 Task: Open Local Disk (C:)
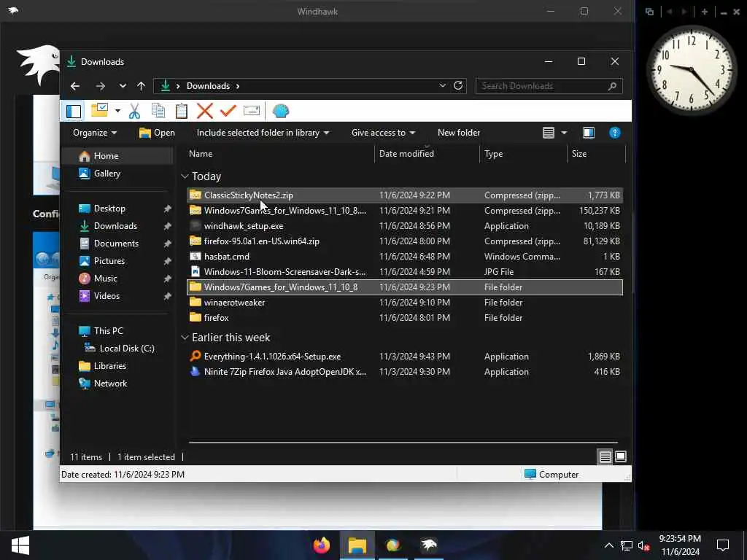(127, 349)
